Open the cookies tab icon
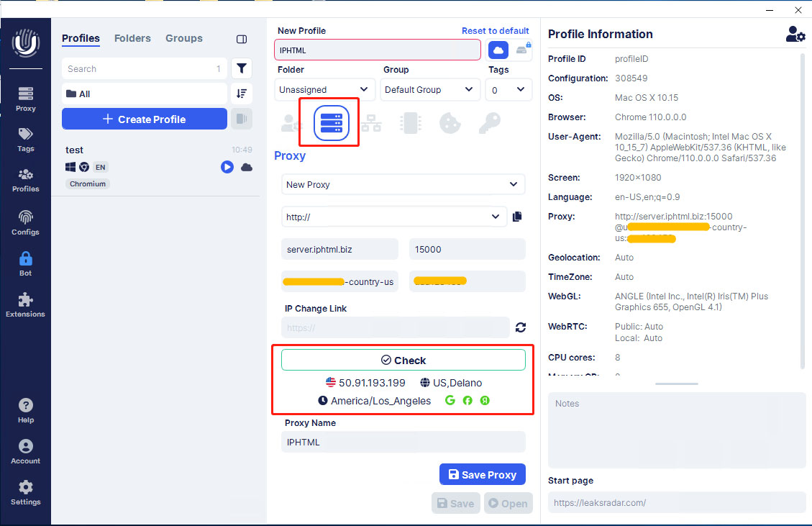The image size is (812, 526). [450, 123]
